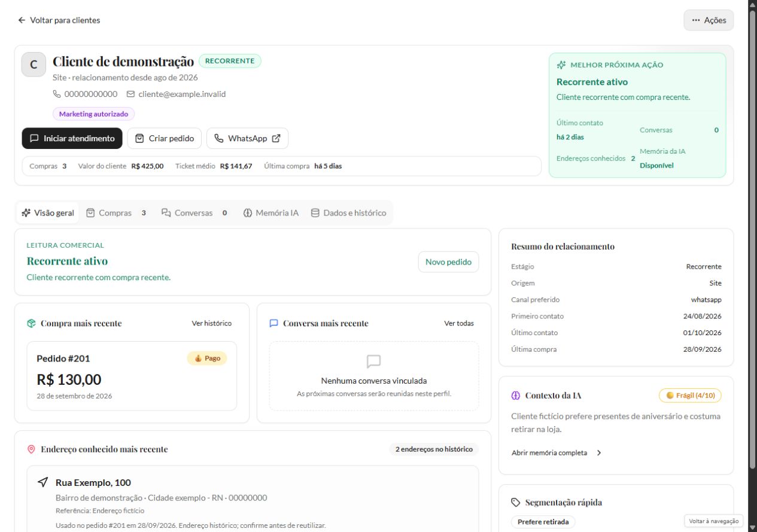Image resolution: width=757 pixels, height=532 pixels.
Task: Click the Ticket médio R$ 141,67 value
Action: pos(236,166)
